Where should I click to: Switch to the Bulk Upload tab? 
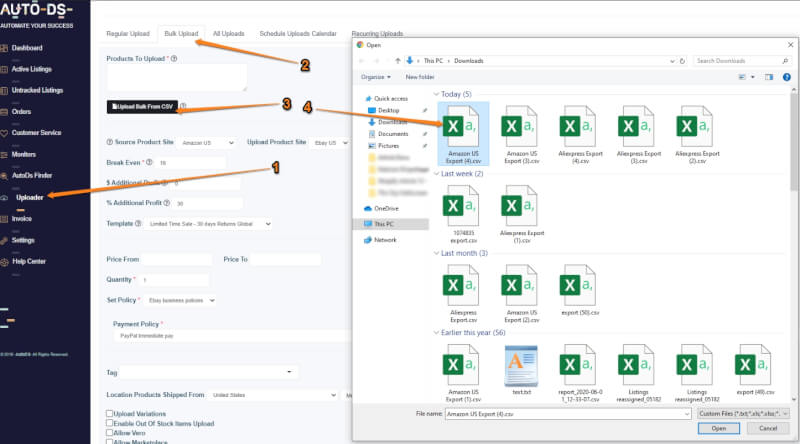[181, 34]
